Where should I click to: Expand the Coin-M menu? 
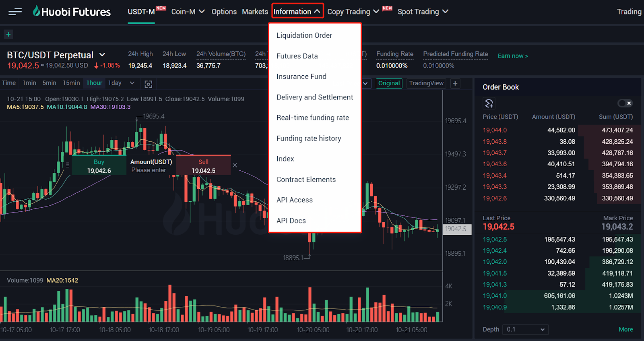(188, 12)
